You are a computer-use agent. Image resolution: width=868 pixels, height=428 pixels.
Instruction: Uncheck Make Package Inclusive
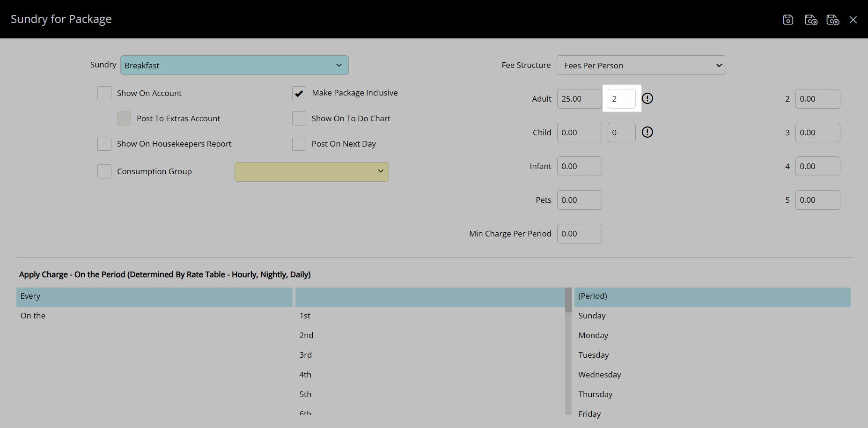coord(299,93)
